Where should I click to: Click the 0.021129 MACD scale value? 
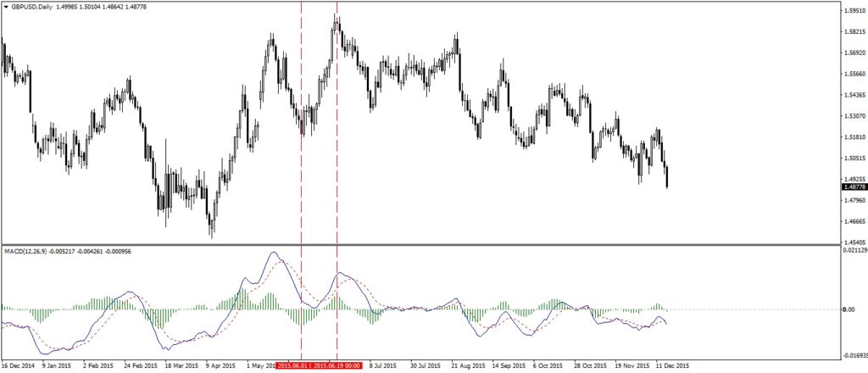(x=852, y=250)
